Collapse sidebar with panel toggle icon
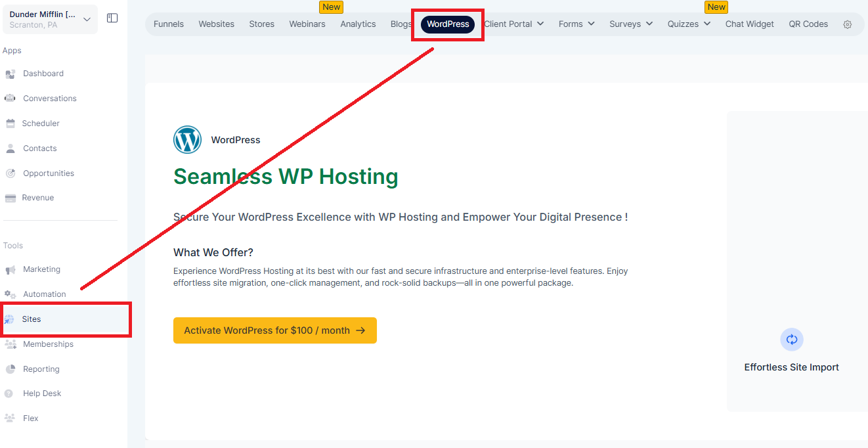This screenshot has height=448, width=868. 112,18
